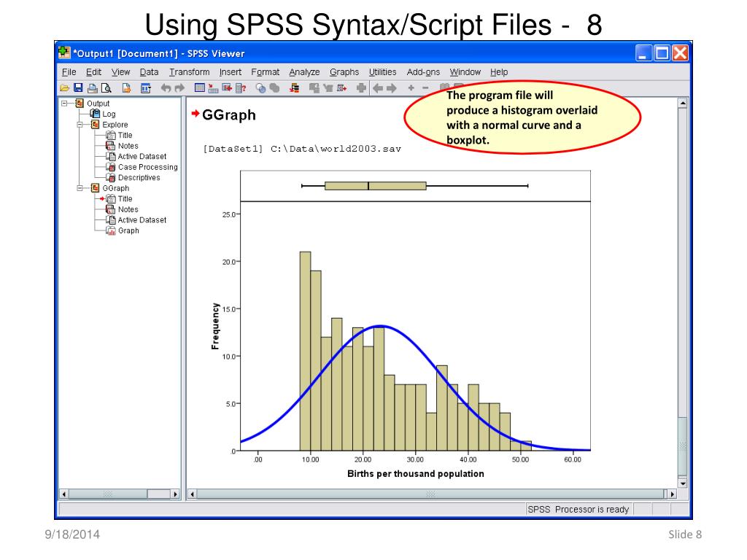Screen dimensions: 747x560
Task: Collapse the Output root node
Action: point(64,103)
